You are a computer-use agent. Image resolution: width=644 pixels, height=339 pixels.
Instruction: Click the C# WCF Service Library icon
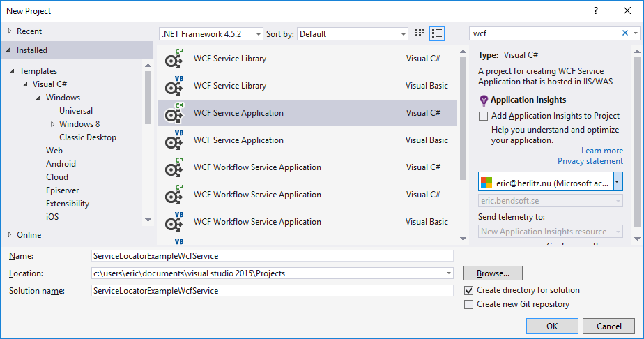coord(174,59)
